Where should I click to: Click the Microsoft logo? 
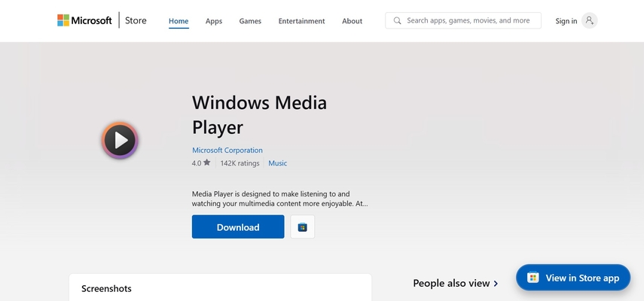pyautogui.click(x=84, y=20)
